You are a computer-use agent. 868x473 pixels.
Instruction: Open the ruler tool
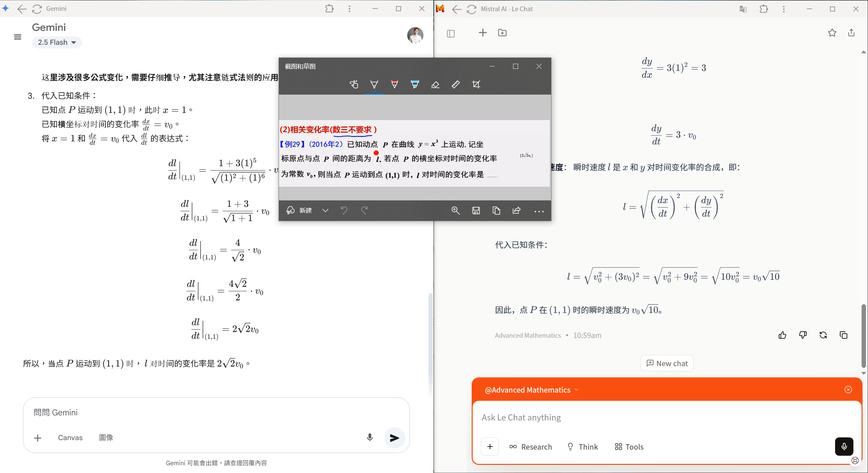455,84
